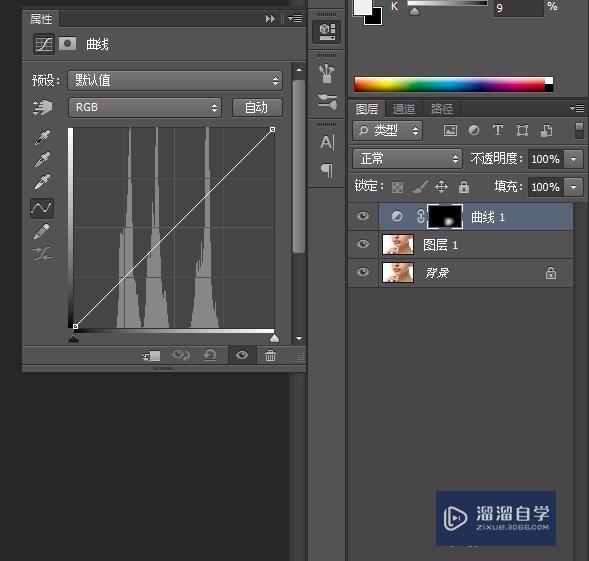Open the RGB channel dropdown
This screenshot has width=589, height=561.
point(145,107)
